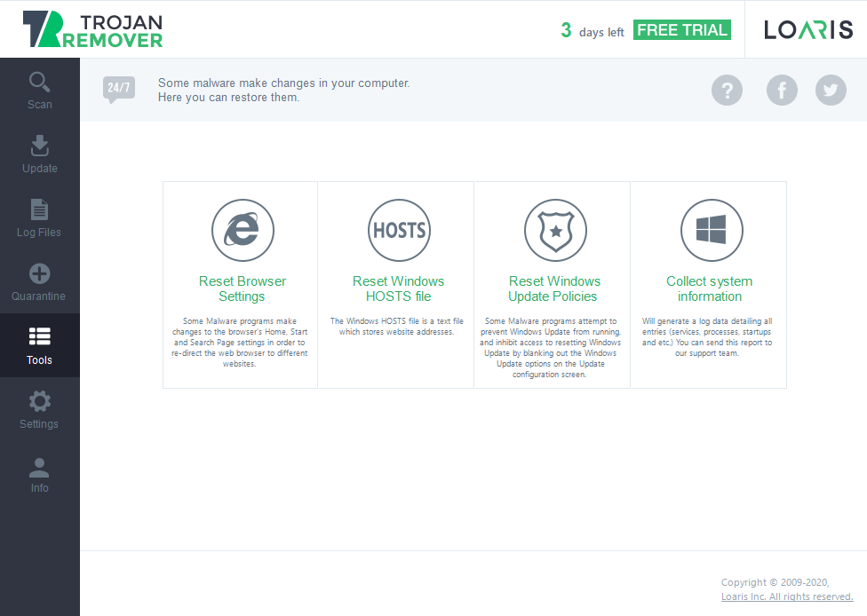Select the Tools sidebar item
The width and height of the screenshot is (867, 616).
click(x=40, y=346)
